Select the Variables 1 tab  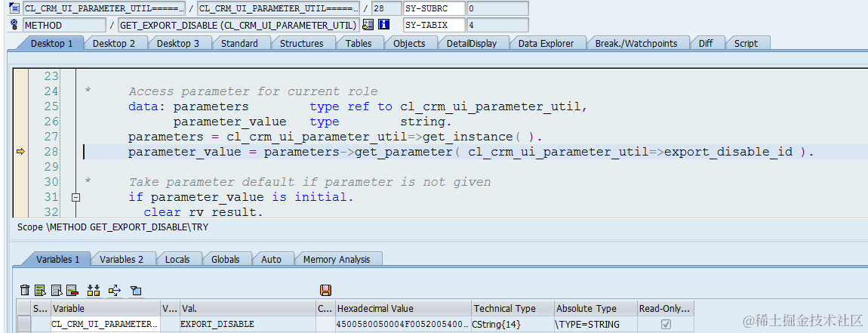[x=57, y=259]
